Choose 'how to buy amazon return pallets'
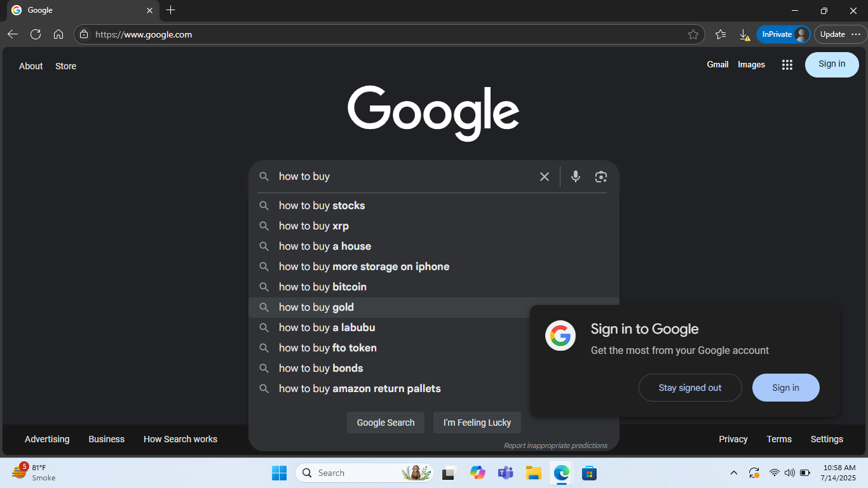The image size is (868, 488). click(390, 389)
